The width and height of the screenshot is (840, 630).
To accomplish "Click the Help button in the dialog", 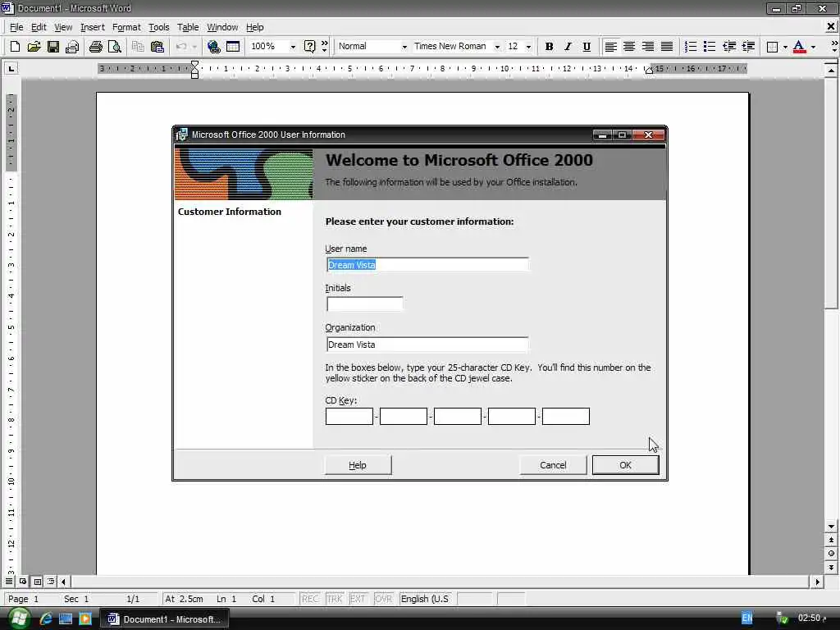I will point(358,465).
